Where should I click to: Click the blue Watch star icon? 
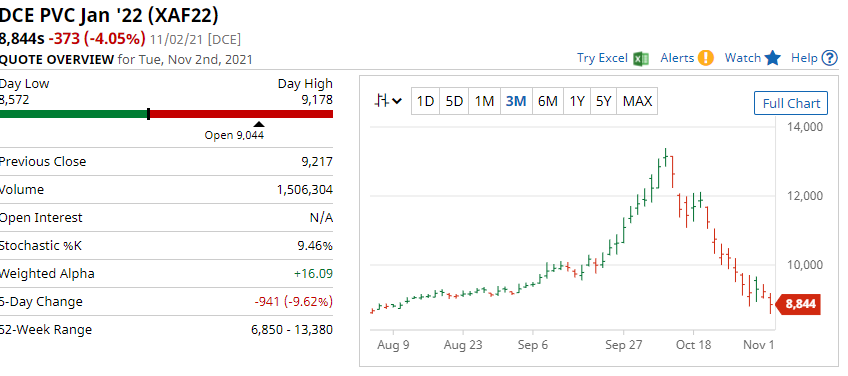773,57
